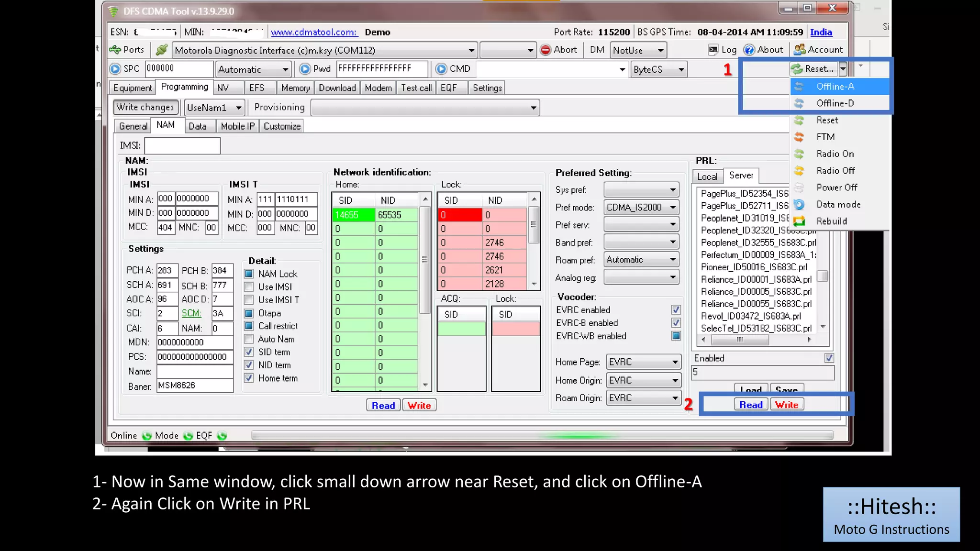Click the Ports plug icon
Viewport: 980px width, 551px height.
click(115, 50)
